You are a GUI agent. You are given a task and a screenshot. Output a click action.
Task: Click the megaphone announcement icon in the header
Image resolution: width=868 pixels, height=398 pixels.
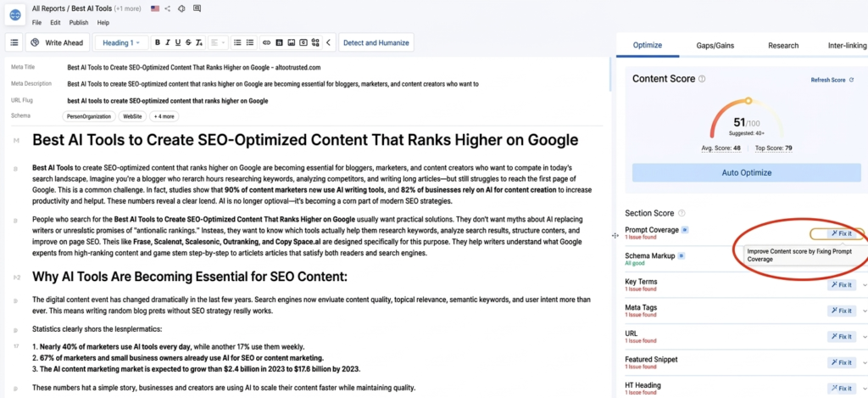click(181, 8)
